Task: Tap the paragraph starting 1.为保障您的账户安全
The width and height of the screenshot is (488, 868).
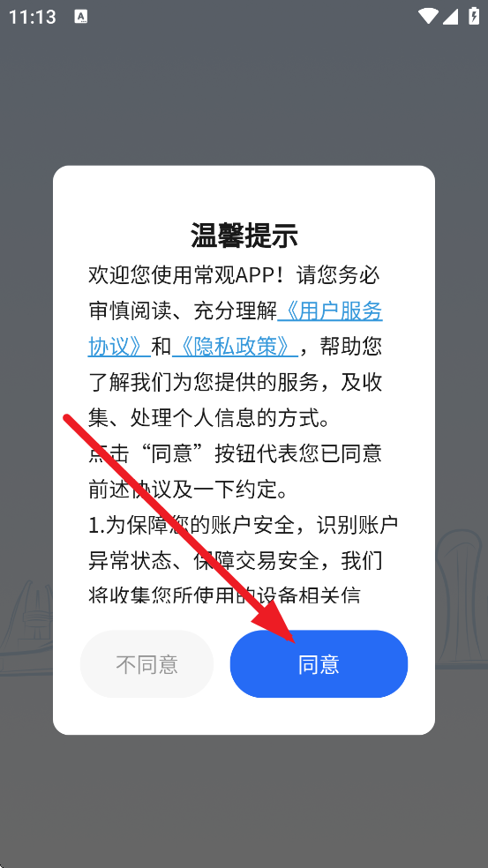Action: click(x=244, y=559)
